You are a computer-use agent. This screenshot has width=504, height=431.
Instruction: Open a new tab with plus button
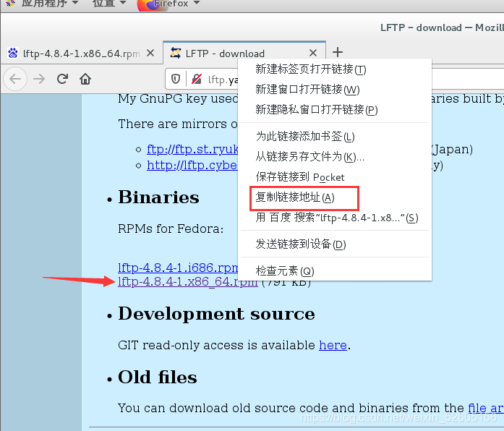click(x=338, y=52)
